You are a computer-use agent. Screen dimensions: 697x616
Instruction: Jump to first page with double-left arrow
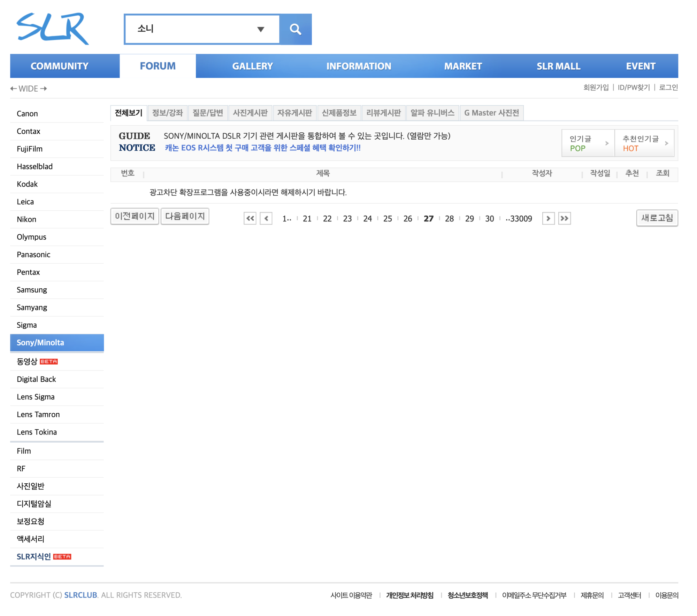coord(250,218)
